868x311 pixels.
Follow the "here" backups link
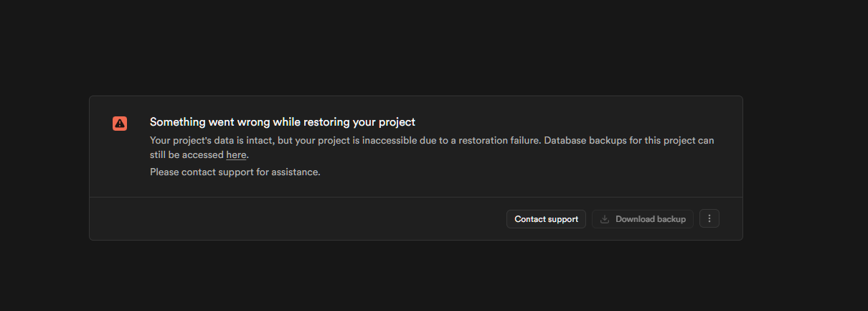point(236,154)
